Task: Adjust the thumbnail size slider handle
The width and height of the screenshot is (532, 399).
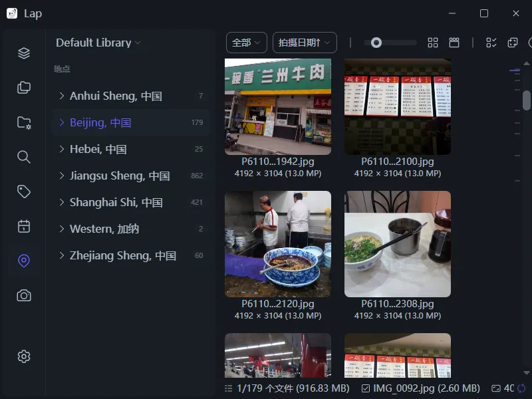Action: click(x=376, y=43)
